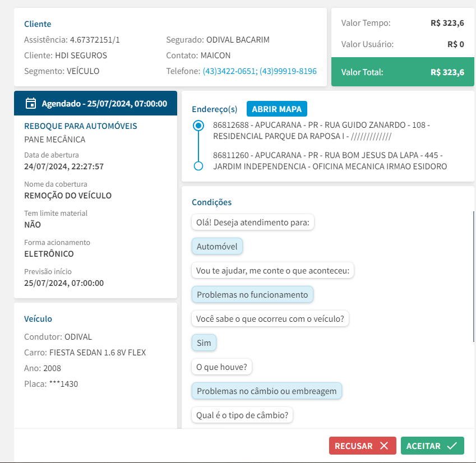Screen dimensions: 476x463
Task: Click the Condições panel scrollbar
Action: 474,276
